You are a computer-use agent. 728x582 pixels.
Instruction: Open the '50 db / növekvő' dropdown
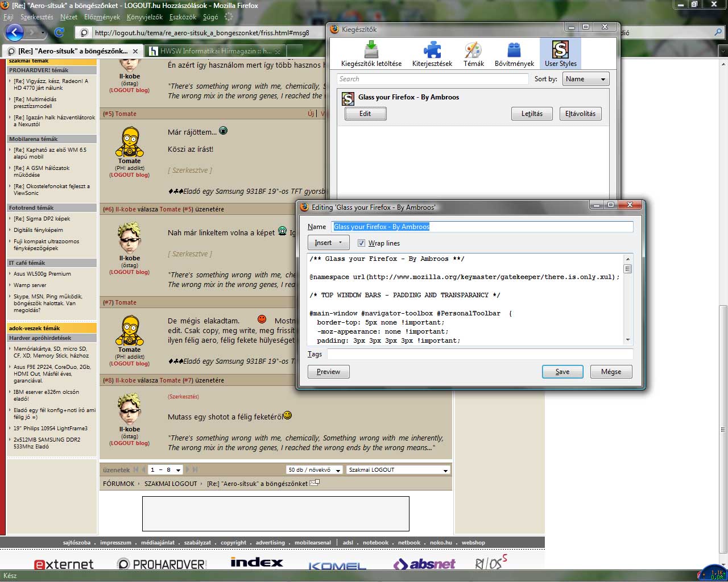tap(315, 469)
